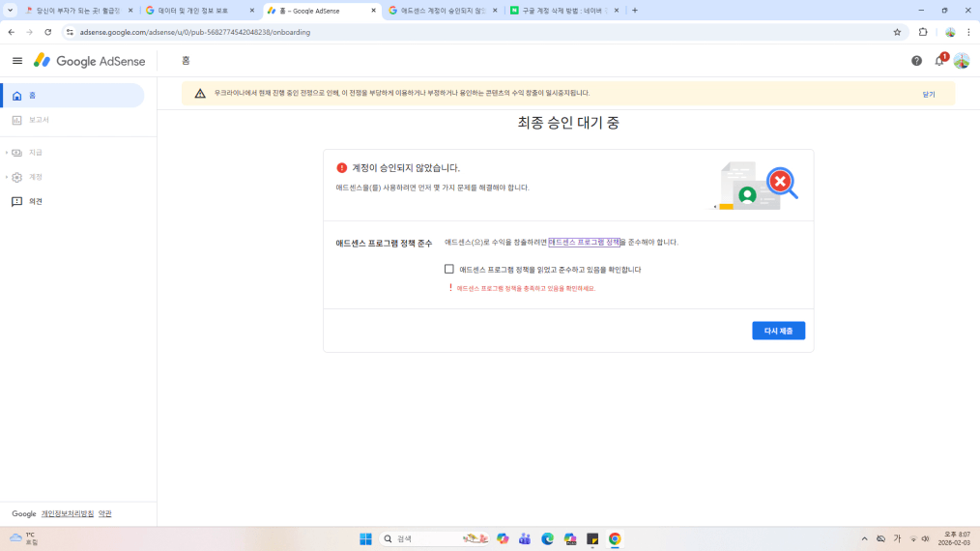
Task: Open the Chrome three-dot menu
Action: click(x=968, y=32)
